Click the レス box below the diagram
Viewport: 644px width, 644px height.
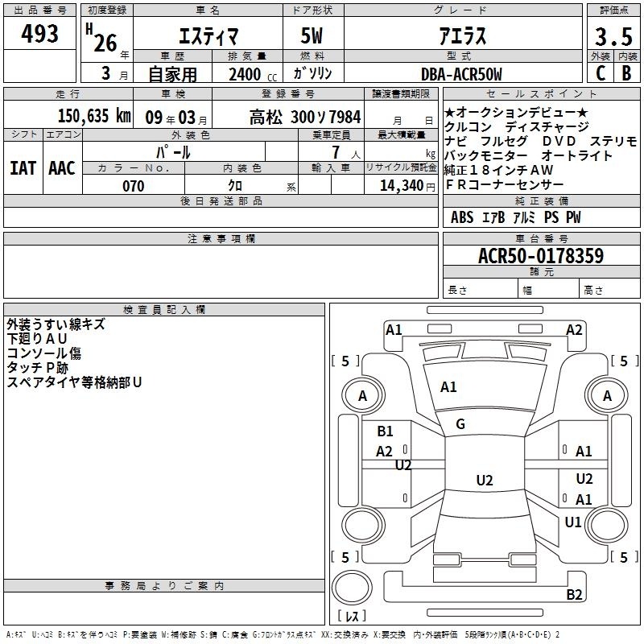tap(352, 617)
